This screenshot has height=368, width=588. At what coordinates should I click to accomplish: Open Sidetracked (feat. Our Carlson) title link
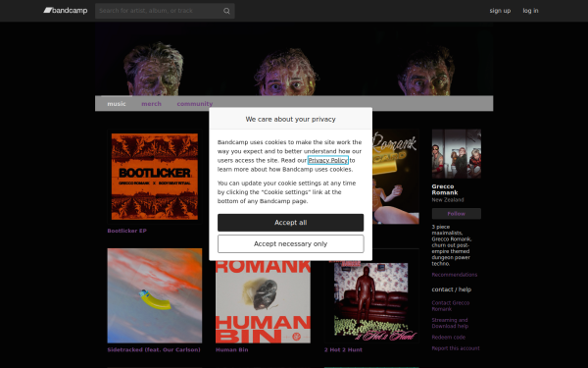(x=154, y=349)
